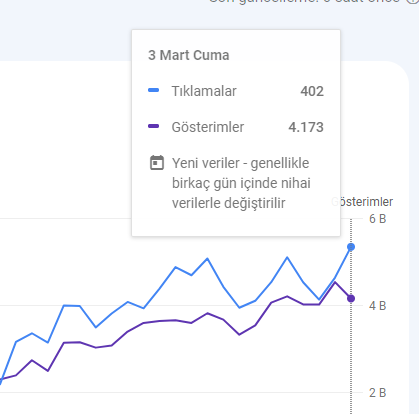Click the purple line peak before the highlighted point
Viewport: 419px width, 414px height.
(335, 282)
